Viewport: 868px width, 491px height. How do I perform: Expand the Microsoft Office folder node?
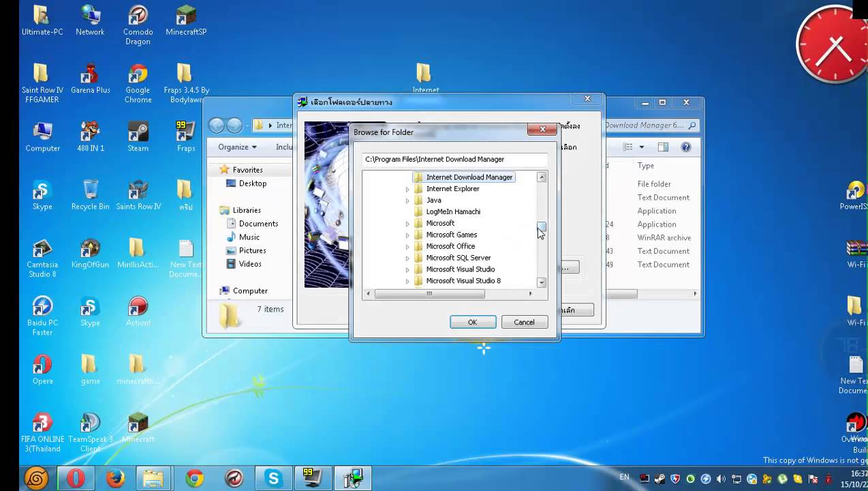pyautogui.click(x=407, y=247)
